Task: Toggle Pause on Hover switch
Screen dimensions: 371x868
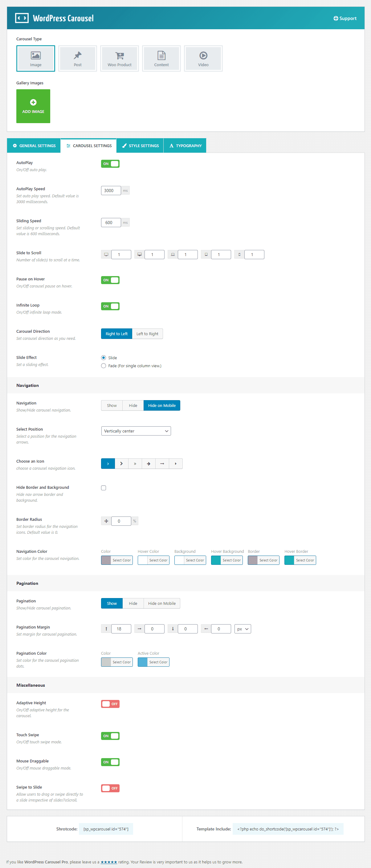Action: coord(110,280)
